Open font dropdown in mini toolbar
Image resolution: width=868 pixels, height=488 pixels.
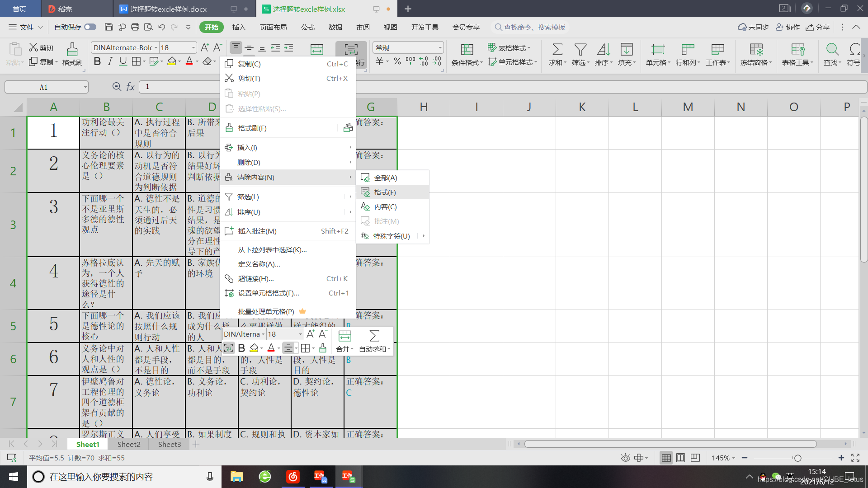click(263, 334)
